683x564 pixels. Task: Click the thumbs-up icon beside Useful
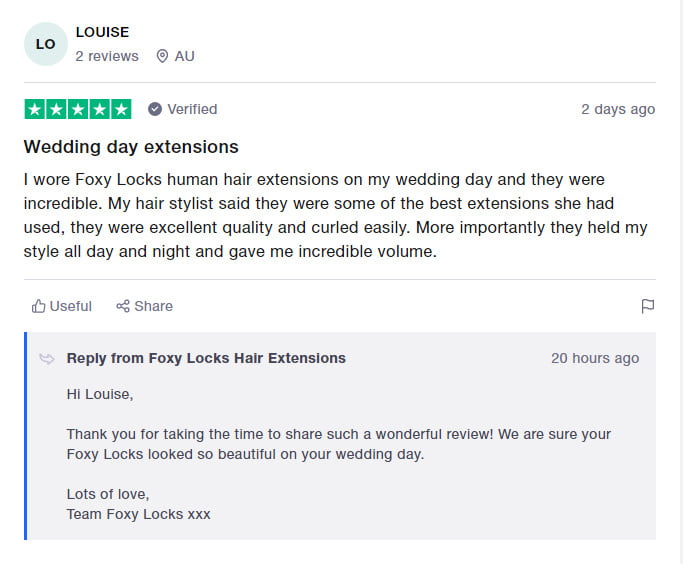[x=39, y=306]
